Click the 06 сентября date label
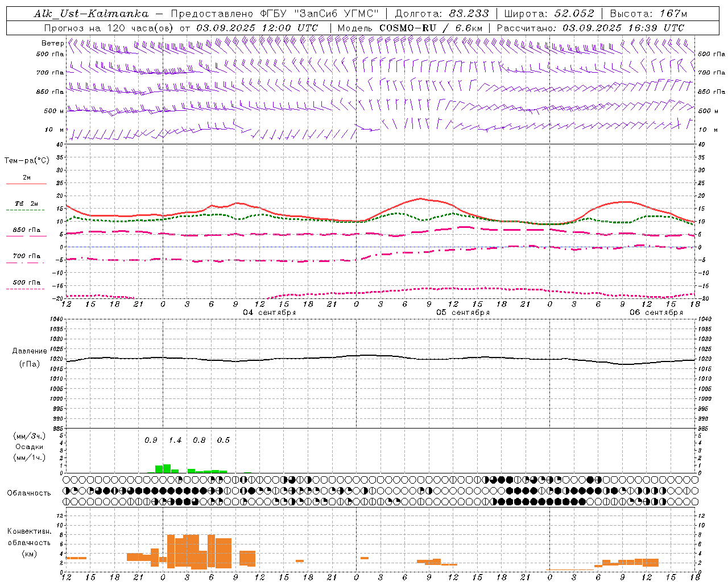Image resolution: width=728 pixels, height=582 pixels. [656, 313]
